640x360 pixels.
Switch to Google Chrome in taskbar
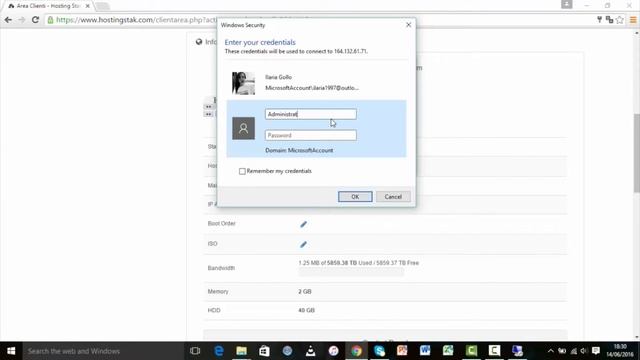(356, 351)
